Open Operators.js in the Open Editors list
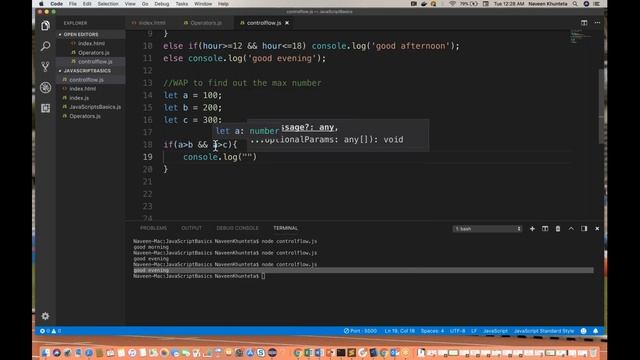 click(x=93, y=53)
